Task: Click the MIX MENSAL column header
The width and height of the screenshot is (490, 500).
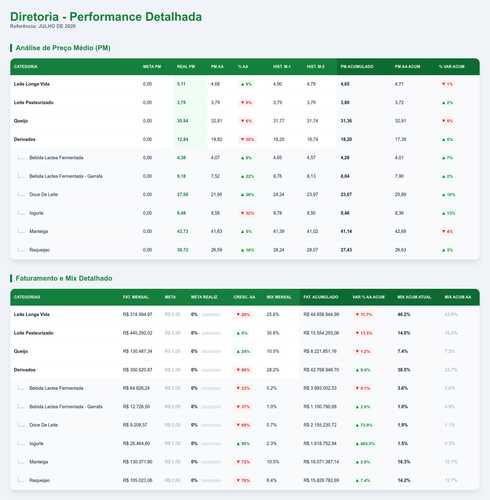Action: point(279,297)
